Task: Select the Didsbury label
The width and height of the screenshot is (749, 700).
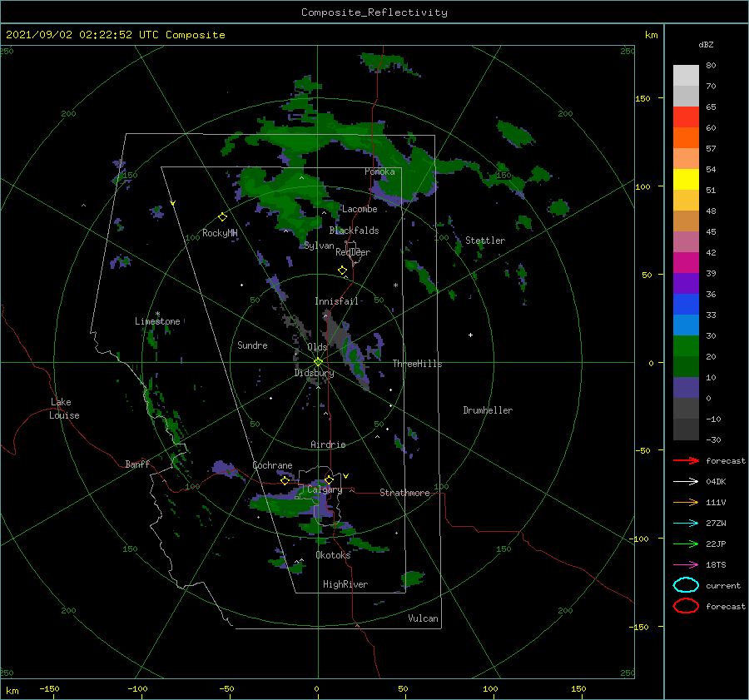Action: pyautogui.click(x=315, y=373)
